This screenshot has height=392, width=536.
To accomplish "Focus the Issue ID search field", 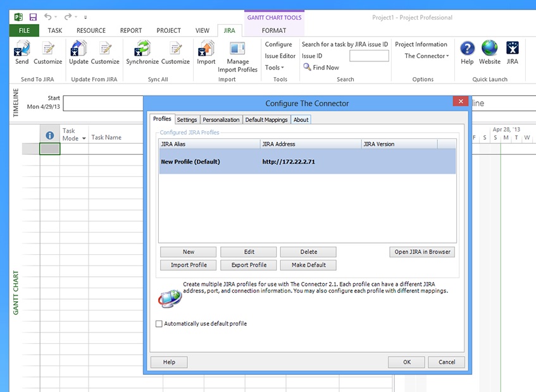I will pos(369,56).
